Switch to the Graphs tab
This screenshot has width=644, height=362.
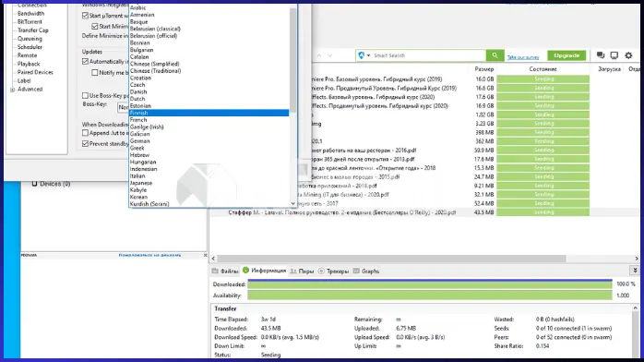(x=366, y=271)
